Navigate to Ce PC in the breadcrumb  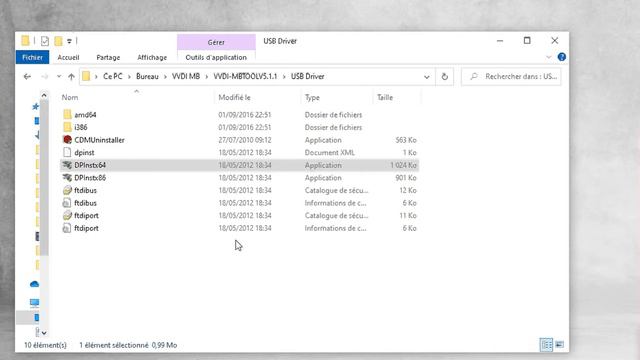point(113,77)
